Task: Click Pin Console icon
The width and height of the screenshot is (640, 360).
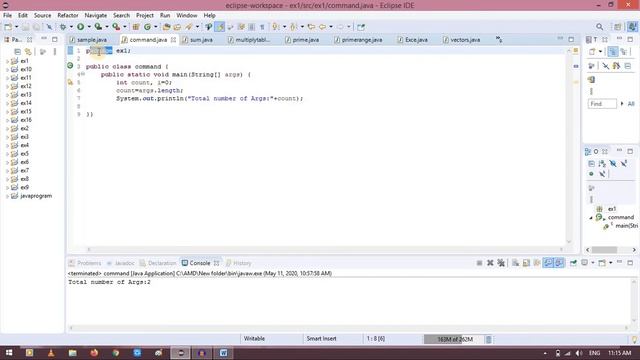Action: point(573,263)
